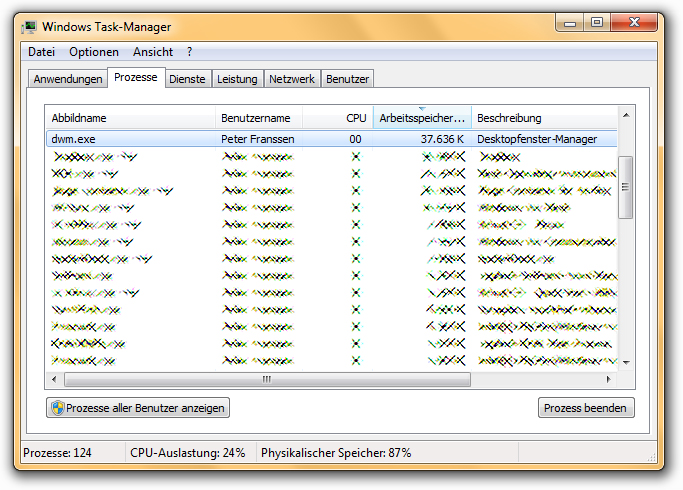Screen dimensions: 683x490
Task: Click the Peter Franssen username cell
Action: (257, 139)
